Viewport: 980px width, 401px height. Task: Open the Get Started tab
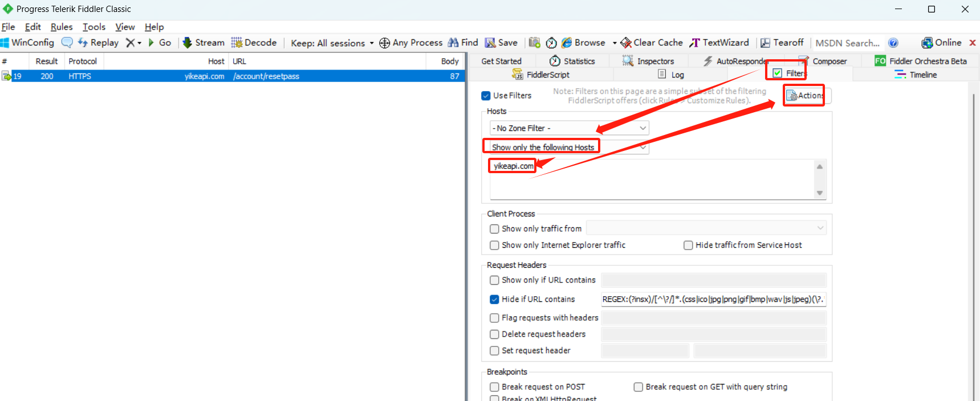pyautogui.click(x=501, y=61)
